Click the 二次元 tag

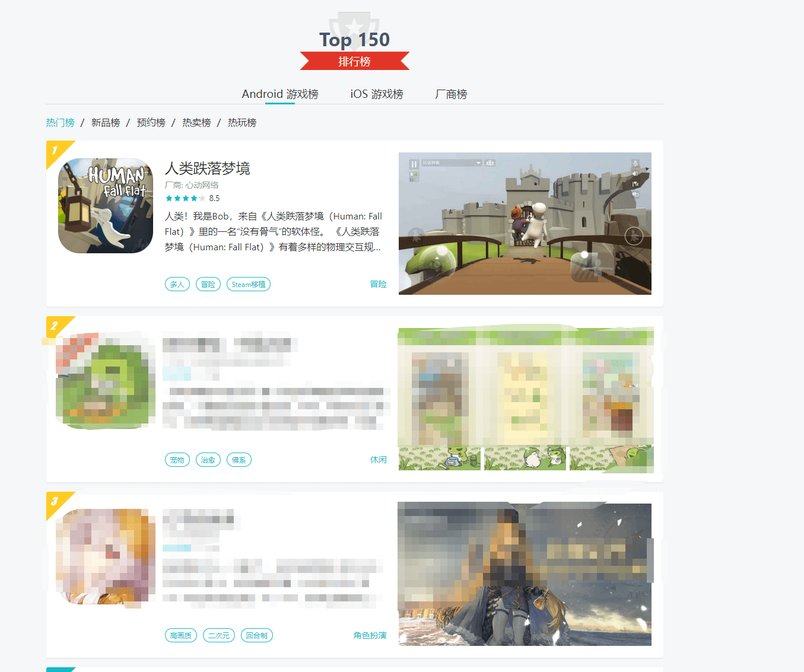219,635
